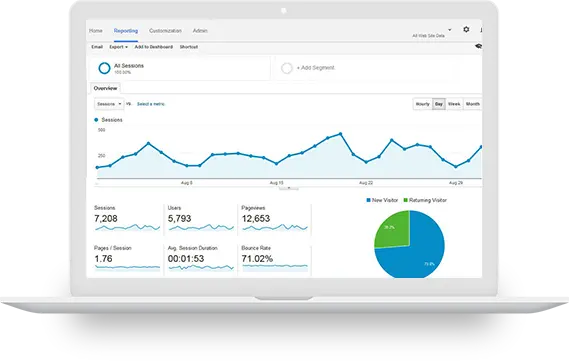
Task: Click the Users sparkline chart
Action: coord(201,228)
